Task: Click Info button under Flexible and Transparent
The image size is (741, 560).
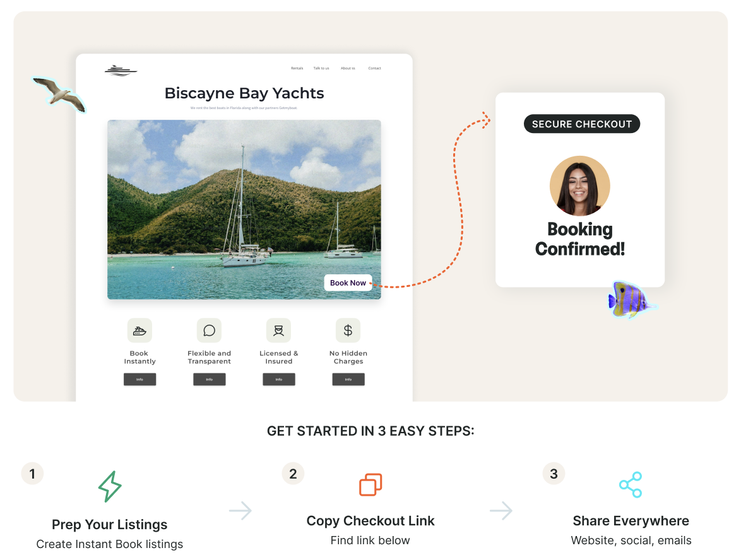Action: tap(209, 379)
